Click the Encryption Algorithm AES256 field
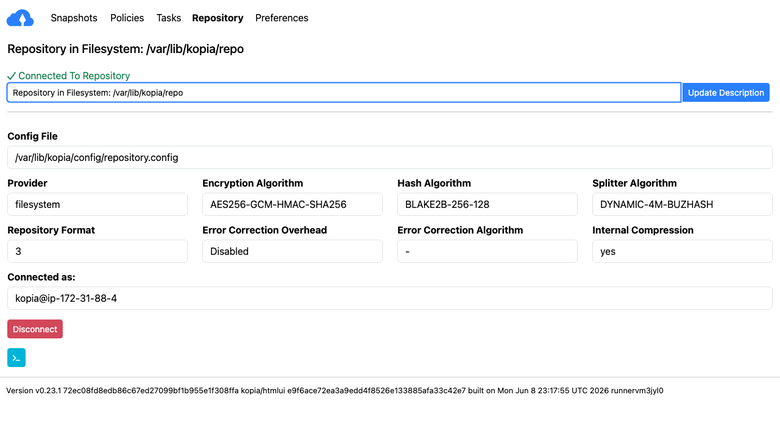Screen dimensions: 780x439 [292, 204]
